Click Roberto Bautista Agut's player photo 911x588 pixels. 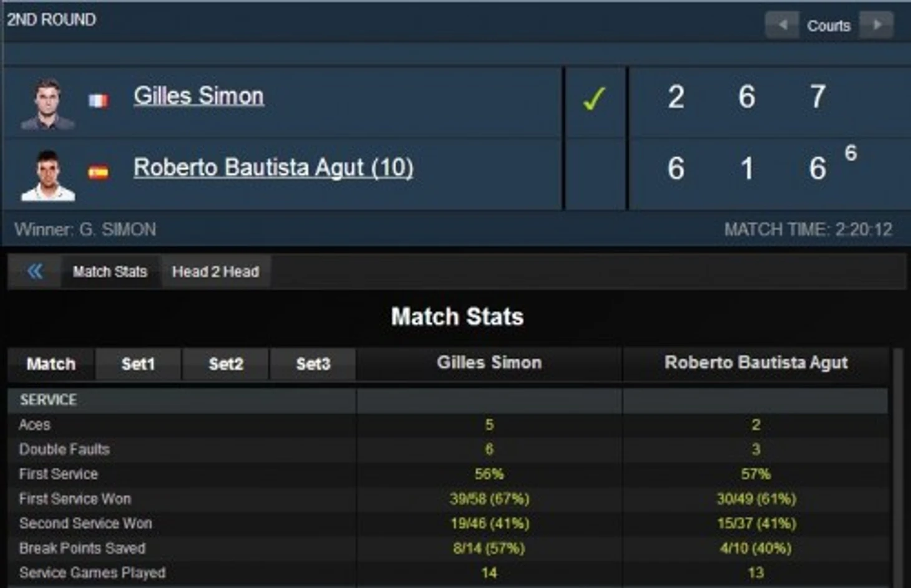click(x=48, y=175)
